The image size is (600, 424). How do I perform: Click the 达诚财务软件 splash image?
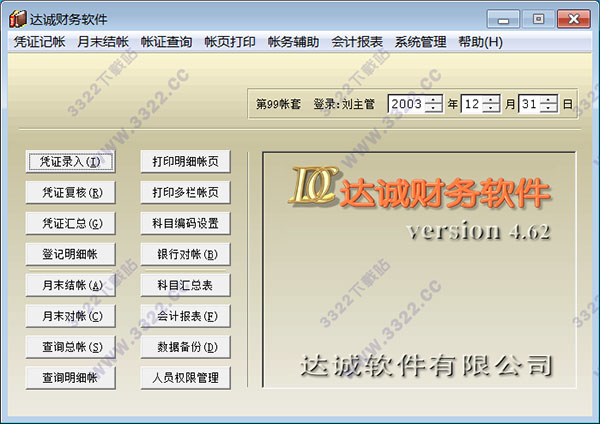[419, 270]
